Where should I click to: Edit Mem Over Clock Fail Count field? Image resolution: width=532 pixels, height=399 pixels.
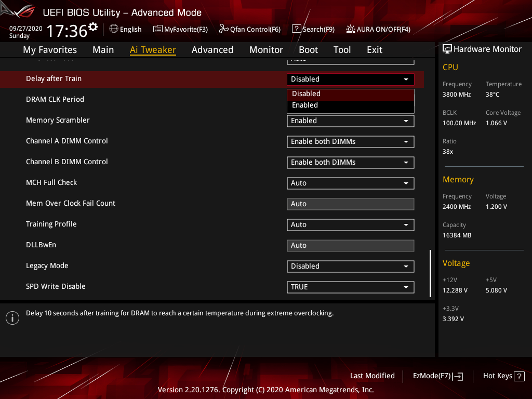pos(351,204)
